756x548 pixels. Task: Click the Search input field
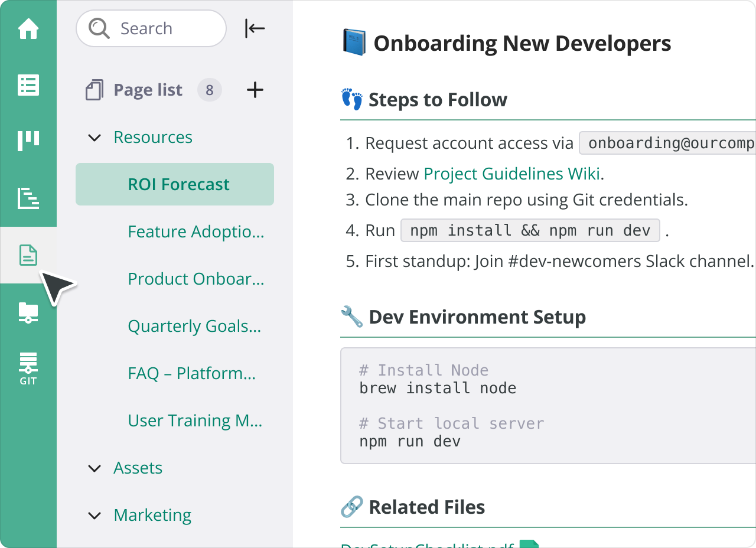click(x=159, y=28)
